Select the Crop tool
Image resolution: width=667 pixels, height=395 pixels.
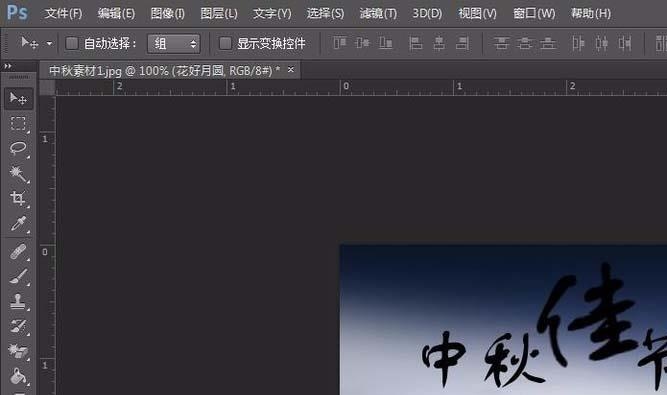[18, 198]
